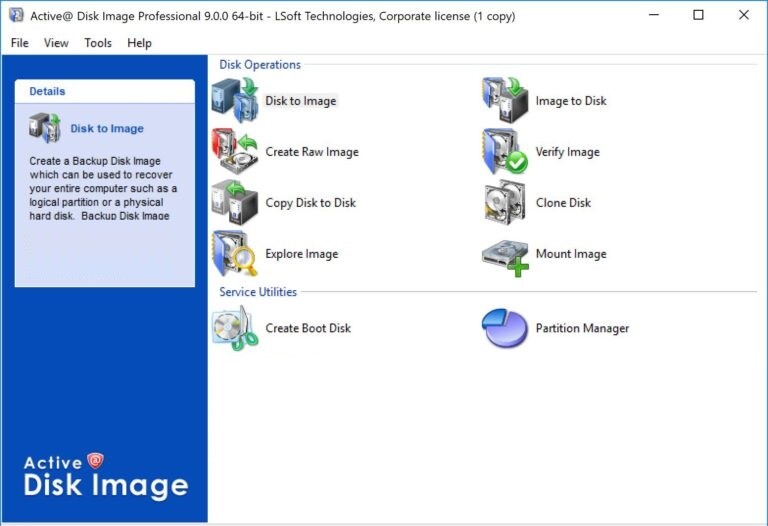Click the Details description paragraph text
This screenshot has height=526, width=768.
(x=103, y=188)
